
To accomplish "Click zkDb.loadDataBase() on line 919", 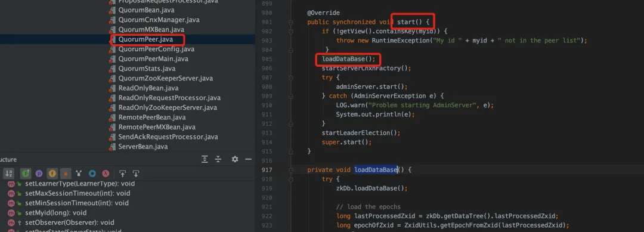I will [x=371, y=188].
